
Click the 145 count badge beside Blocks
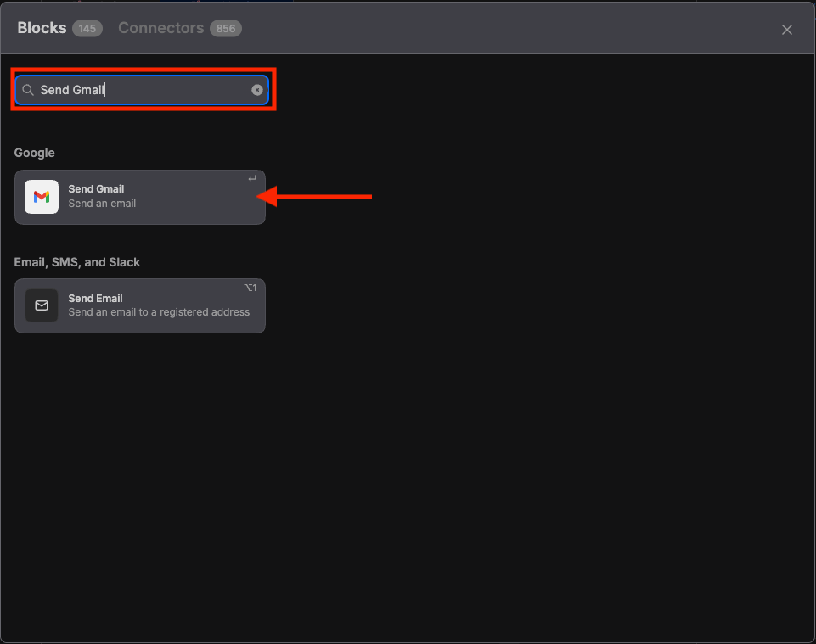[87, 28]
